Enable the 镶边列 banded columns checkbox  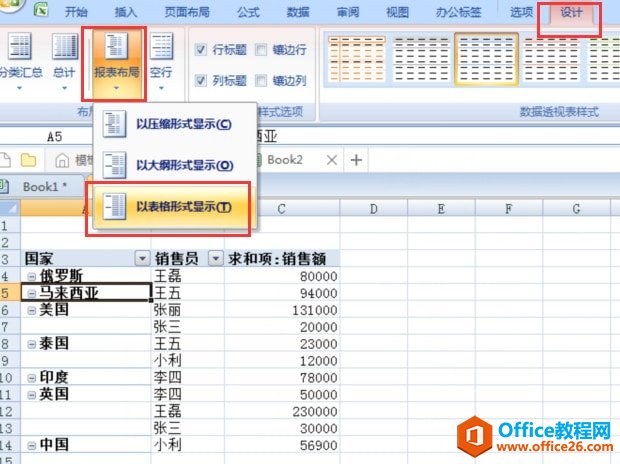click(261, 81)
